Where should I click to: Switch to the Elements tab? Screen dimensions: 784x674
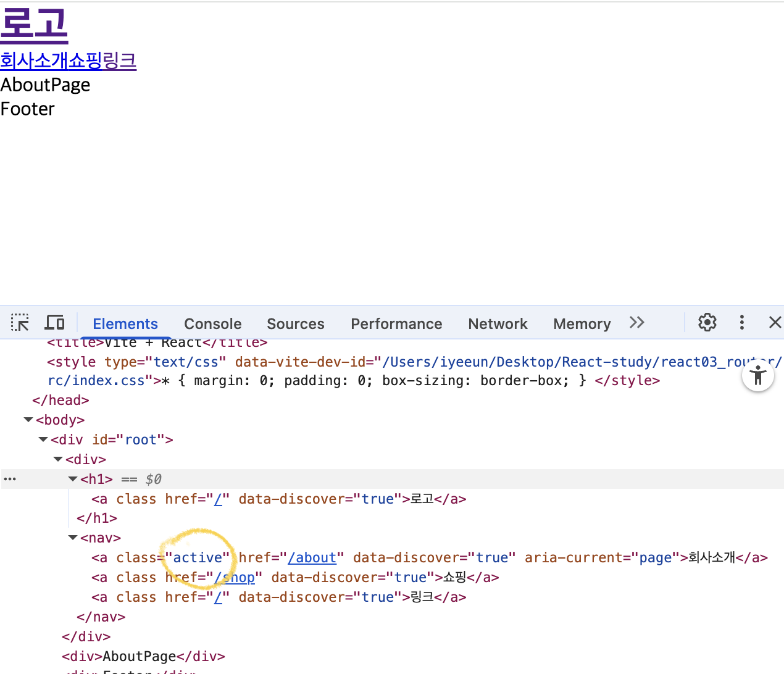(125, 323)
